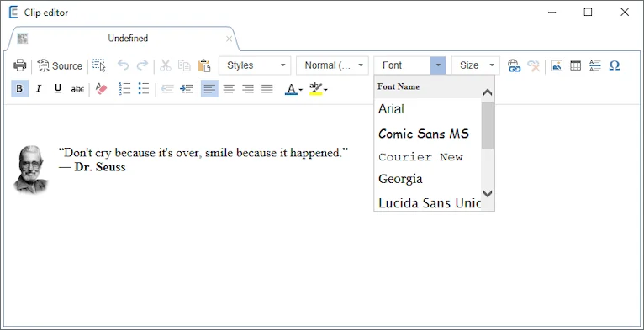The image size is (644, 330).
Task: Click the Remove Format eraser icon
Action: coord(101,89)
